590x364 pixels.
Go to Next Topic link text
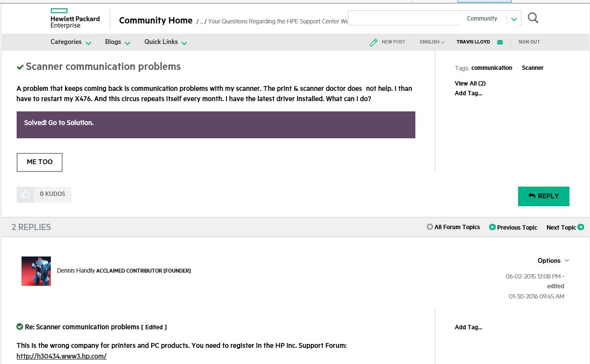(561, 228)
